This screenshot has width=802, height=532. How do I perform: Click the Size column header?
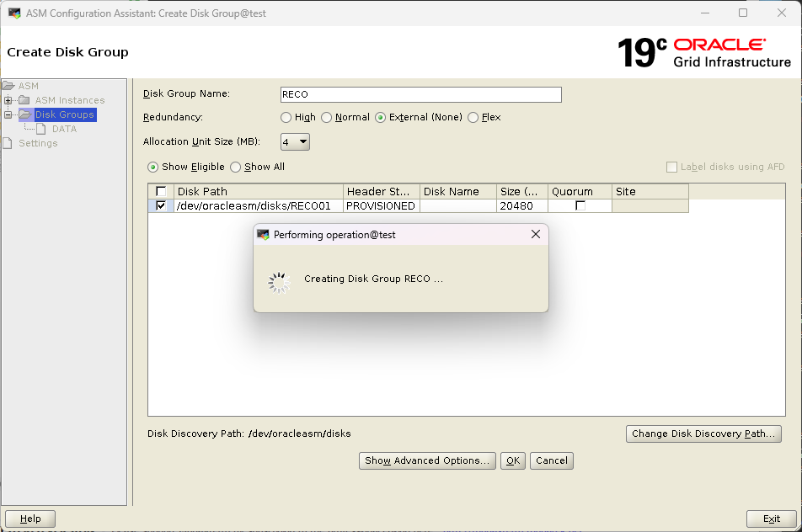point(522,191)
